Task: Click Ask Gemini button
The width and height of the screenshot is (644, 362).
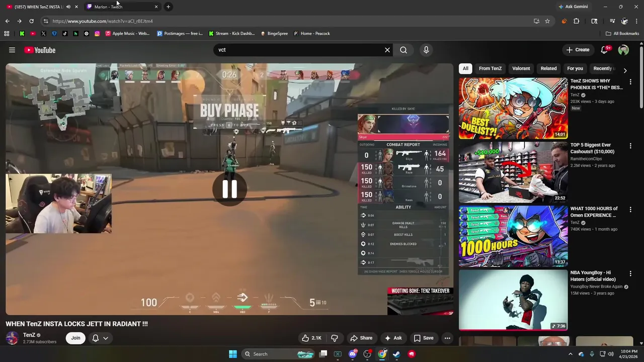Action: 573,7
